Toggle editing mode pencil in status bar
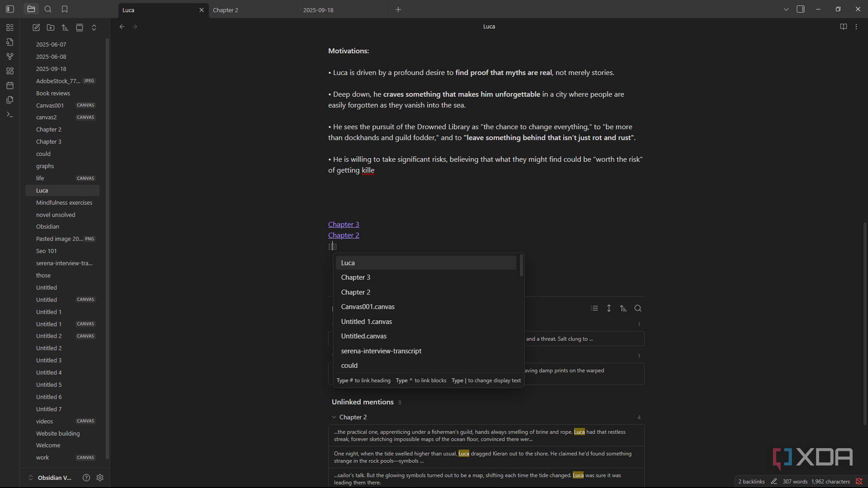Viewport: 868px width, 488px height. pyautogui.click(x=774, y=482)
